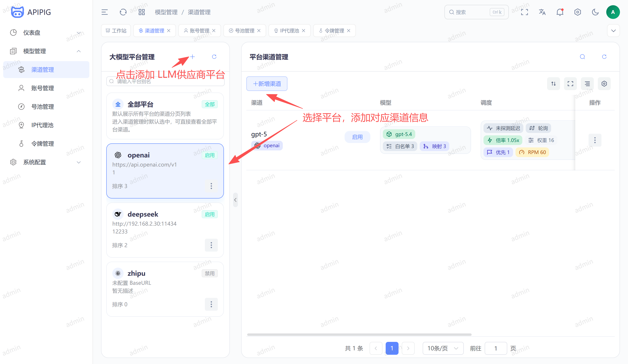Click the APIPIG logo
The image size is (628, 364).
[x=31, y=12]
